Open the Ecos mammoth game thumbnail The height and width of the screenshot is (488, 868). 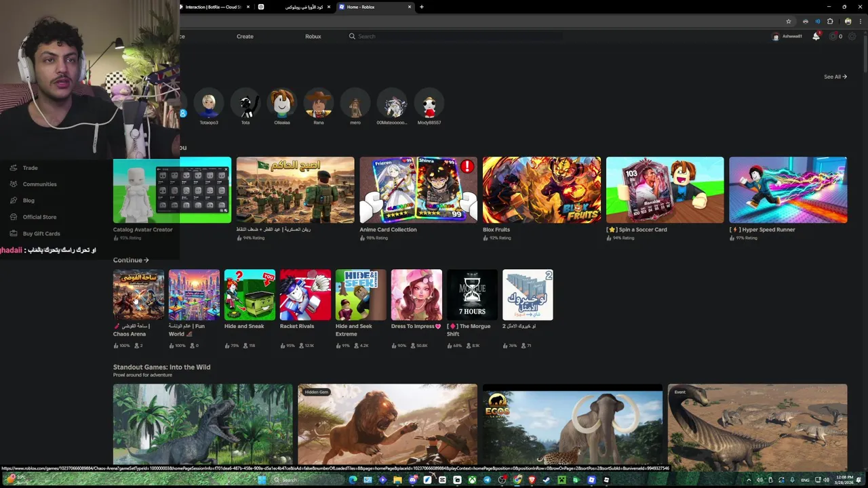coord(572,424)
